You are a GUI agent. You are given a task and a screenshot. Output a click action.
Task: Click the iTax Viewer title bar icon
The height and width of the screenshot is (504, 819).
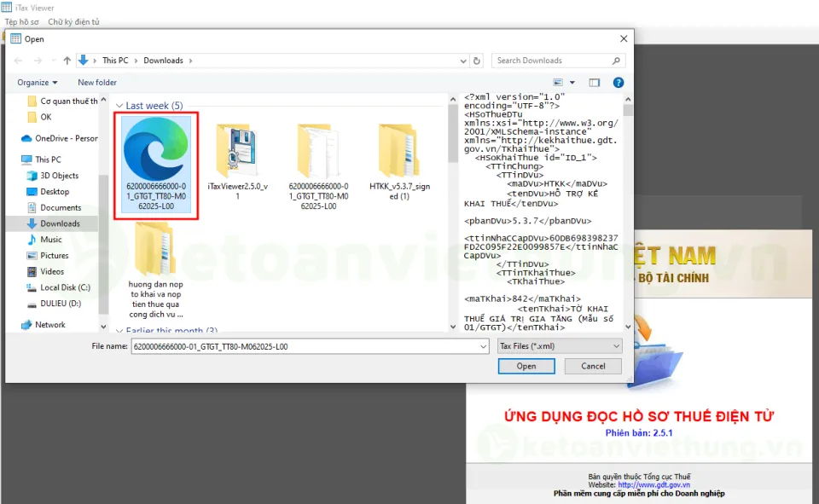point(6,8)
